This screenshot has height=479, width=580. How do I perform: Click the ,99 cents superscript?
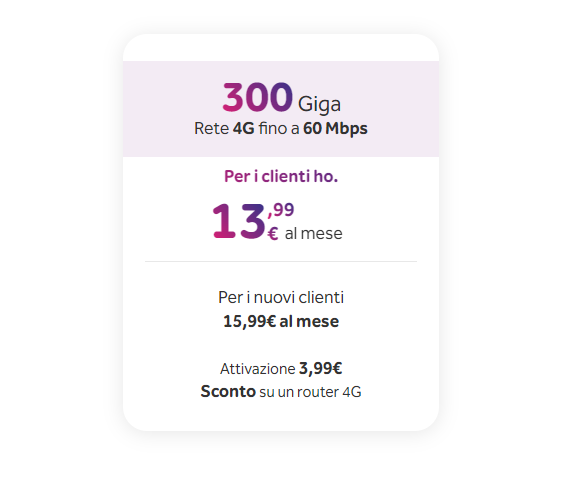(x=281, y=210)
